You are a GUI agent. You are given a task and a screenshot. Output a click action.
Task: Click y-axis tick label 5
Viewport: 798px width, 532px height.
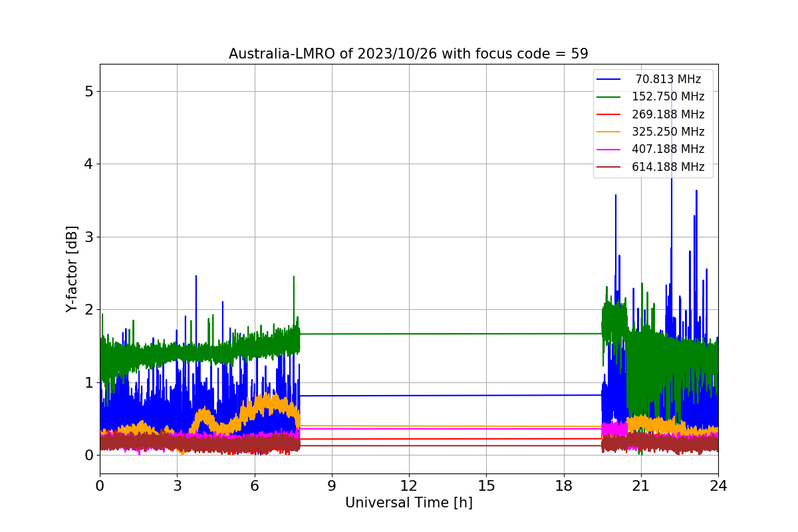tap(89, 91)
